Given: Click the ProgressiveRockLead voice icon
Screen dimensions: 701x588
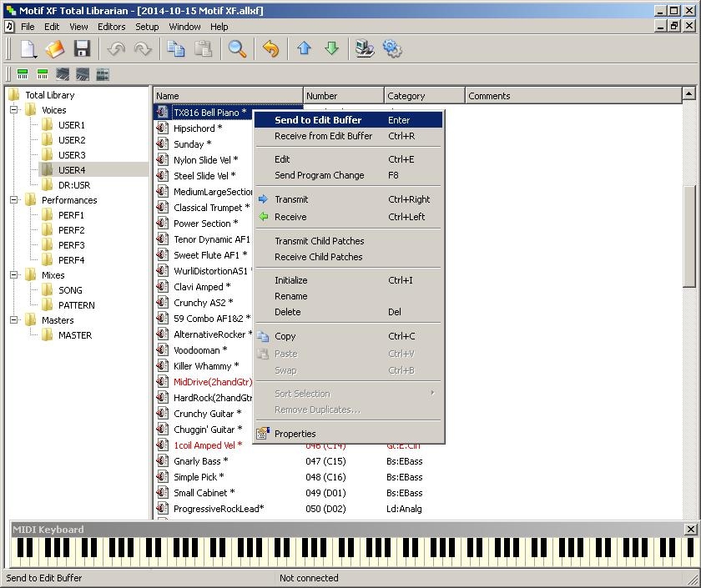Looking at the screenshot, I should (162, 509).
